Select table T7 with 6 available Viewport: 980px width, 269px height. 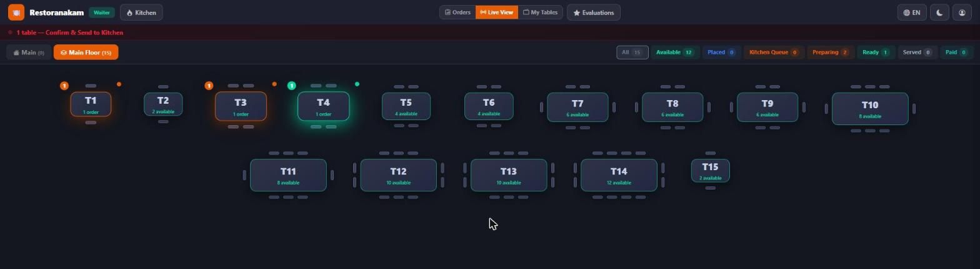[x=577, y=107]
